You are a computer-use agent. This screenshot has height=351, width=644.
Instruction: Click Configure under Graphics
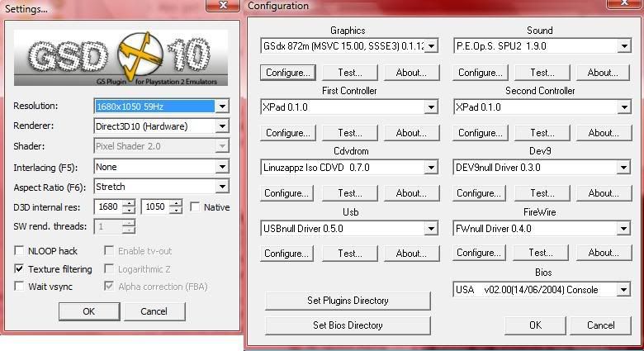coord(288,73)
